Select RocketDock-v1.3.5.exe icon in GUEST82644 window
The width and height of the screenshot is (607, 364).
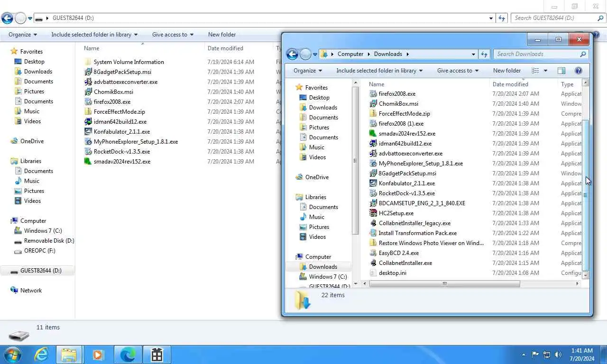88,152
